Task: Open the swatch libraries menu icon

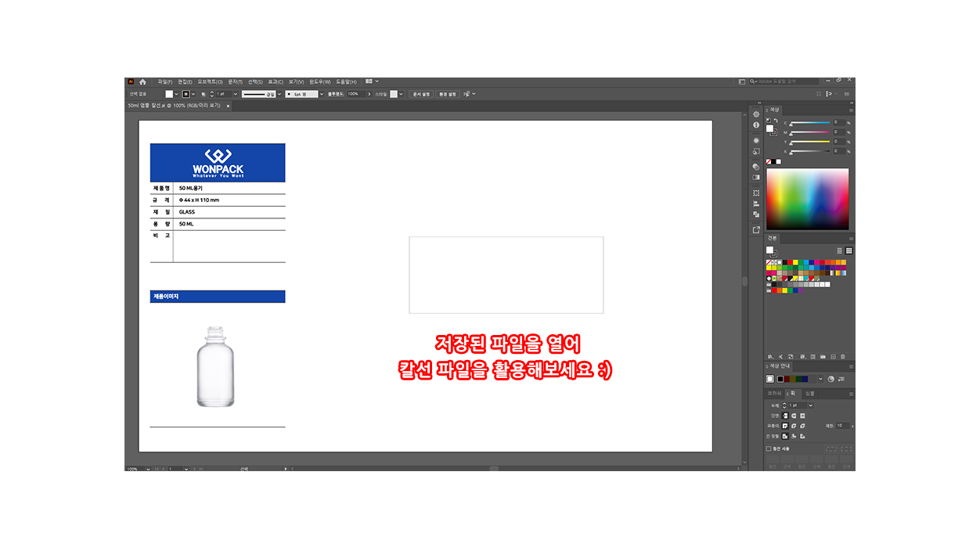Action: [770, 356]
